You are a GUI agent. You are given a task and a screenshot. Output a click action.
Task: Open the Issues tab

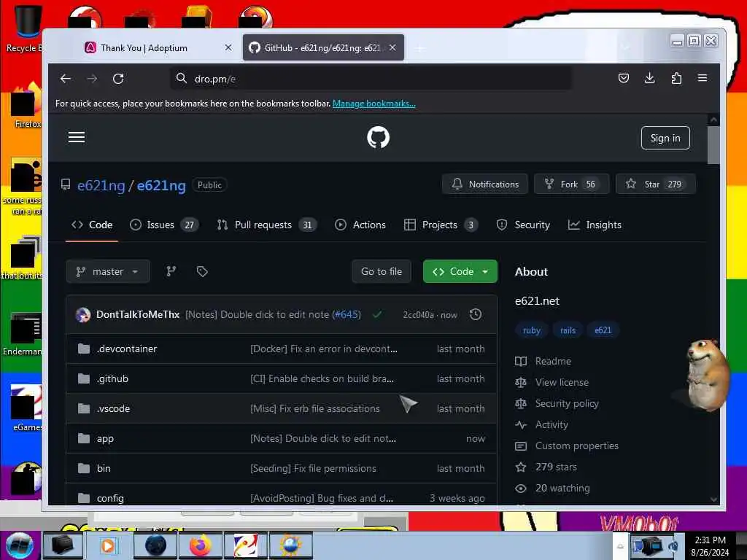tap(164, 225)
